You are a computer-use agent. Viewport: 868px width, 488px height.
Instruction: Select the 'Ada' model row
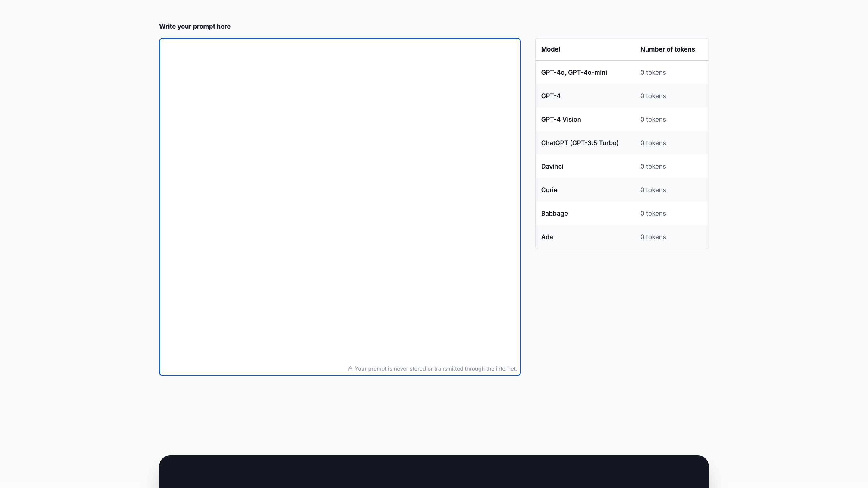click(x=547, y=237)
